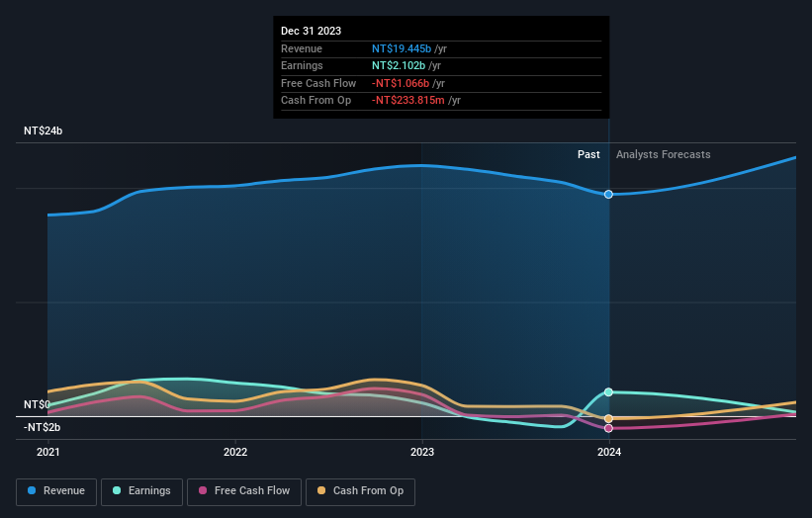812x518 pixels.
Task: Click the -NT$233.815m cash from op value
Action: (x=408, y=101)
